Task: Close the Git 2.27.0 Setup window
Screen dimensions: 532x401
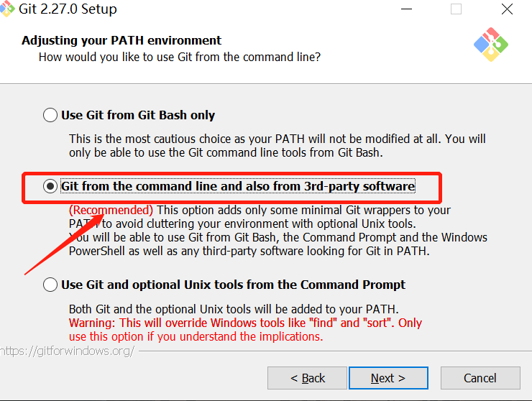Action: [x=507, y=9]
